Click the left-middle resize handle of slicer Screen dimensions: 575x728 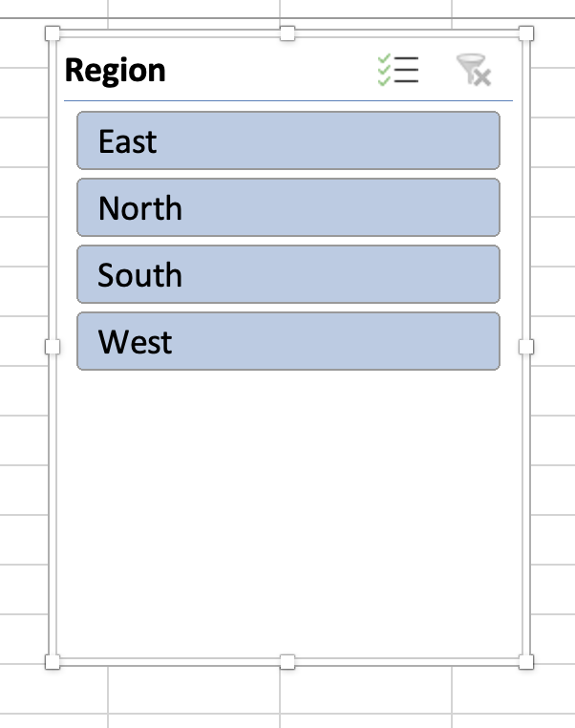point(52,347)
